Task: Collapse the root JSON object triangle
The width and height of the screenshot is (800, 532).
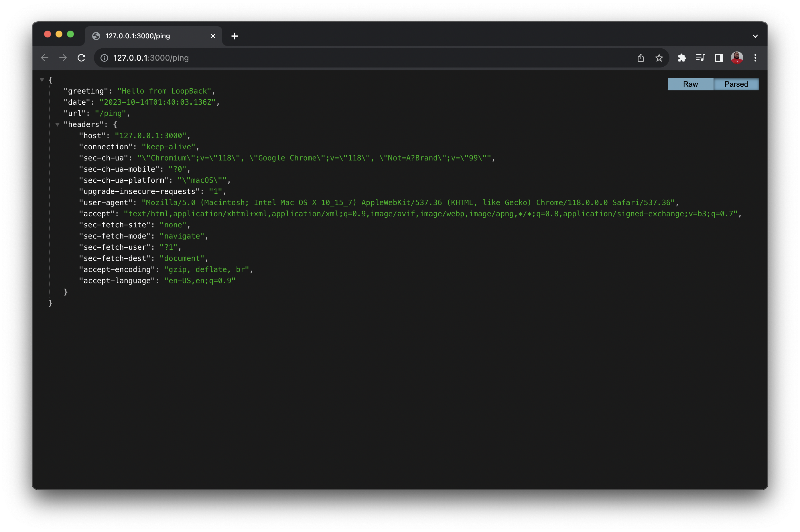Action: click(42, 80)
